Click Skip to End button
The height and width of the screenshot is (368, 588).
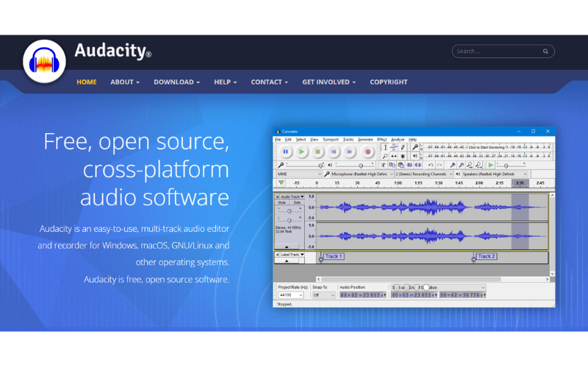point(350,152)
